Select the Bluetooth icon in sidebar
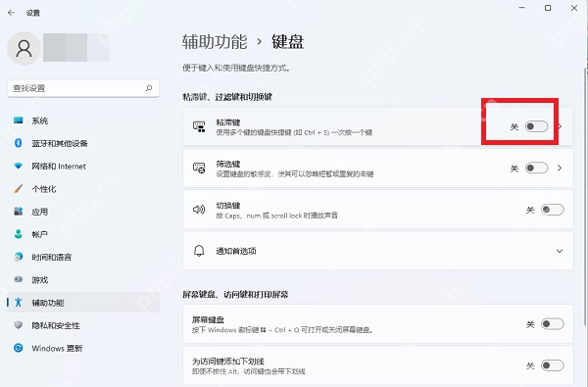This screenshot has height=387, width=588. [x=18, y=143]
